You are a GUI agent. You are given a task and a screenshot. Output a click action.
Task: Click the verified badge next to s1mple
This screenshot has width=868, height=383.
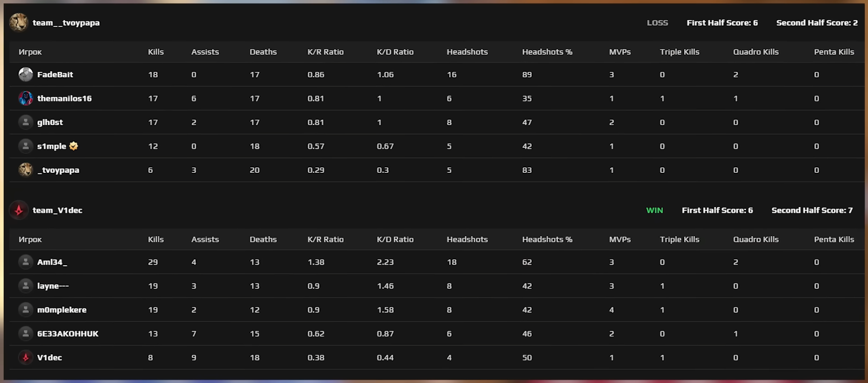pyautogui.click(x=74, y=146)
